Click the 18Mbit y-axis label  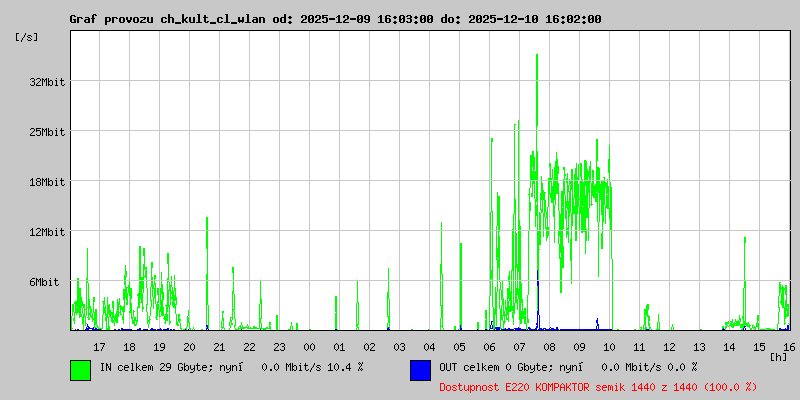(47, 182)
